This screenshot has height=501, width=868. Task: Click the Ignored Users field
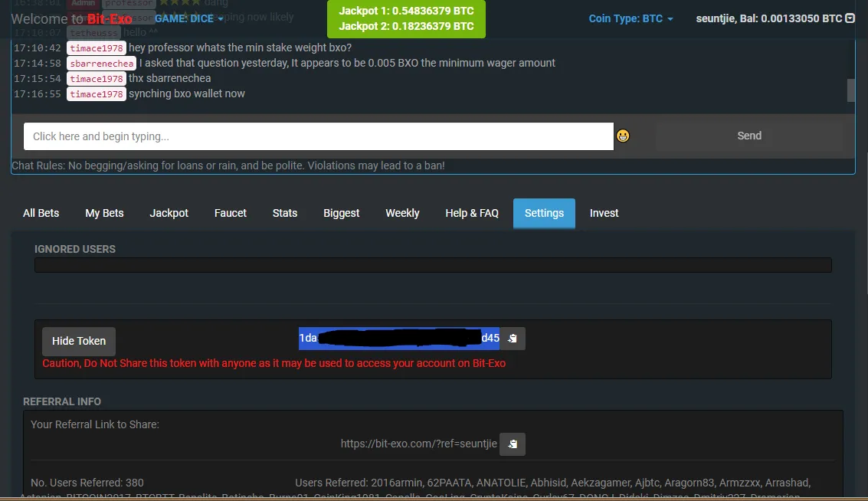click(433, 265)
